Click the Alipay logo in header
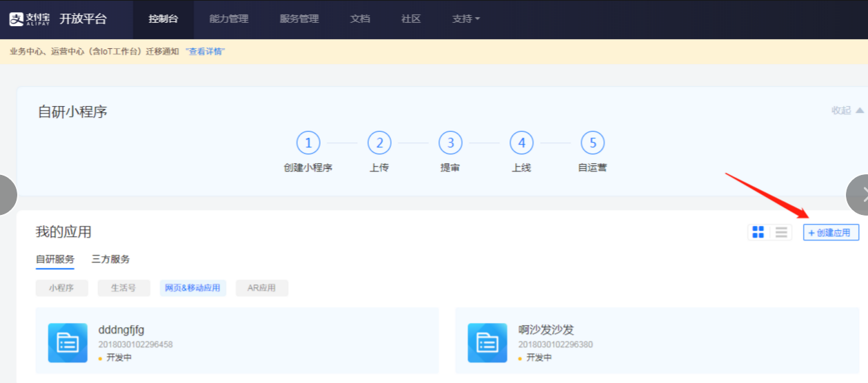Viewport: 868px width, 383px height. [x=29, y=19]
